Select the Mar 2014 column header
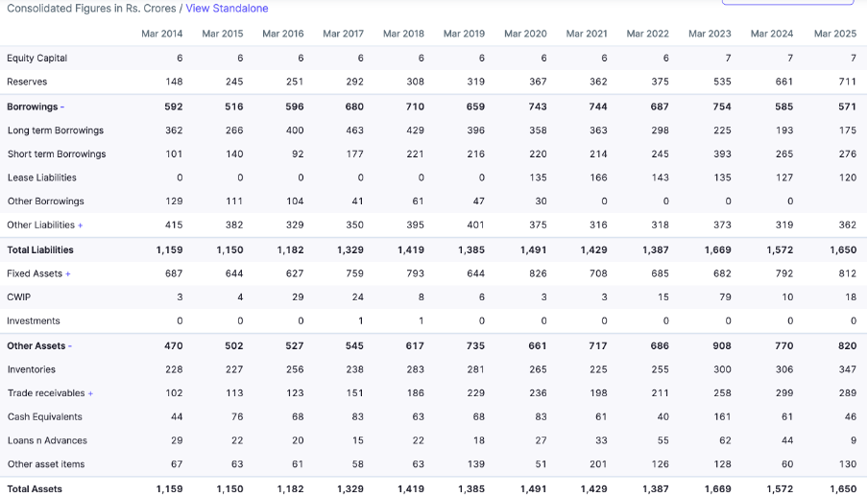The image size is (868, 497). pyautogui.click(x=161, y=34)
